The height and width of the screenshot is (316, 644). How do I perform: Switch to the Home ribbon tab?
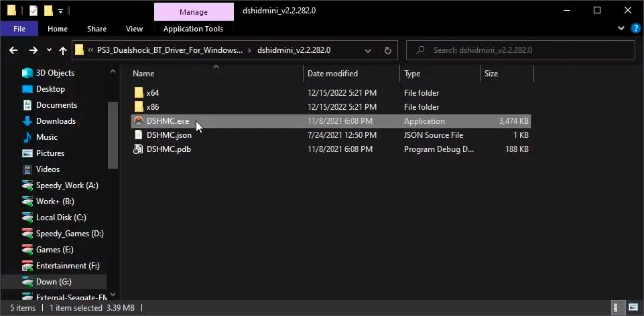(58, 29)
